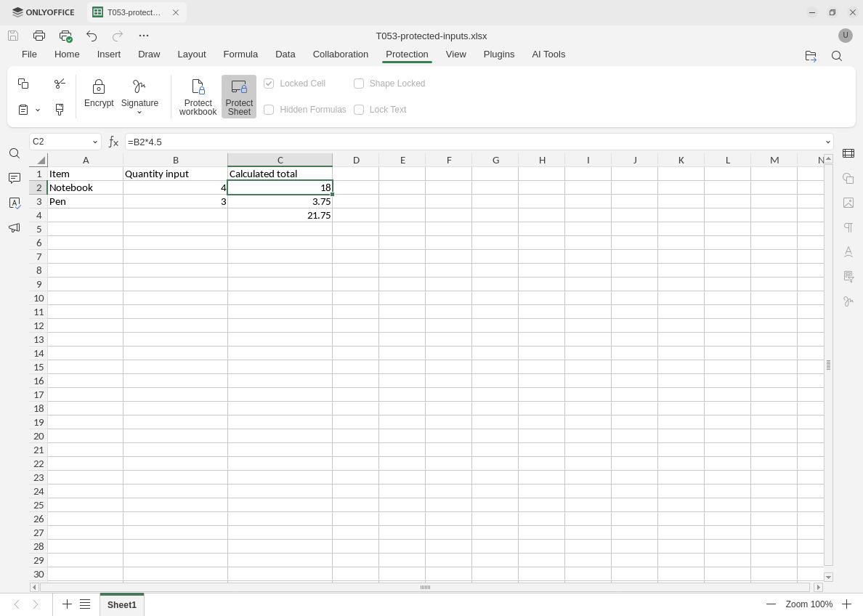The image size is (863, 616).
Task: Click the horizontal scrollbar right arrow
Action: [x=819, y=588]
